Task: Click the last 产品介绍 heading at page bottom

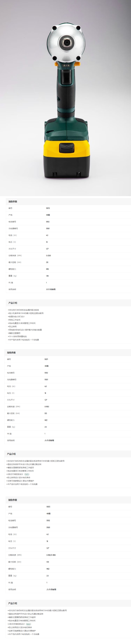Action: (13, 603)
